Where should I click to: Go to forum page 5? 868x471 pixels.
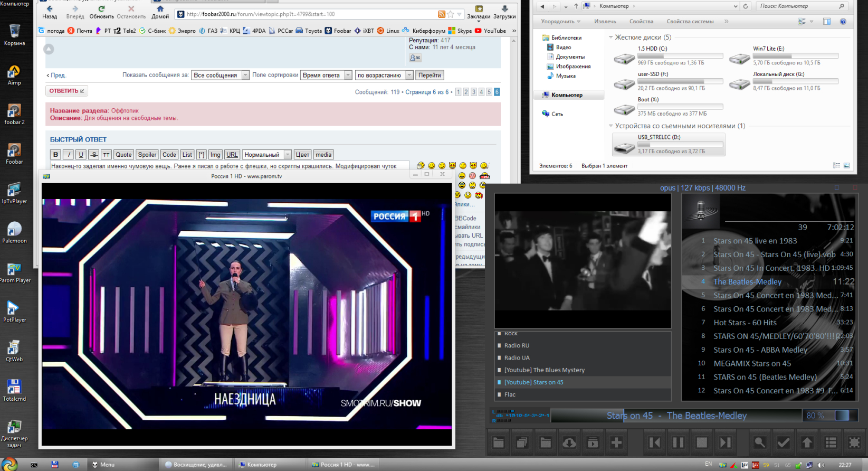(489, 92)
